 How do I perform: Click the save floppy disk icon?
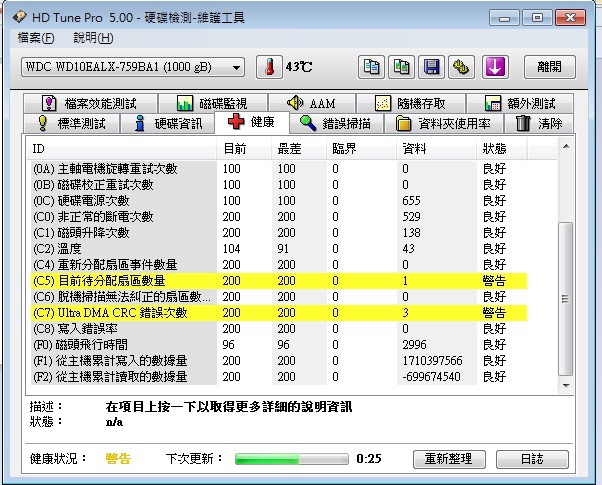tap(432, 67)
